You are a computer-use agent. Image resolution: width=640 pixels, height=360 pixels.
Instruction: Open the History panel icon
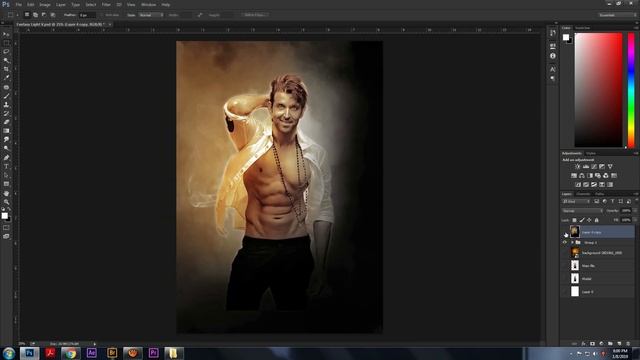pyautogui.click(x=553, y=33)
